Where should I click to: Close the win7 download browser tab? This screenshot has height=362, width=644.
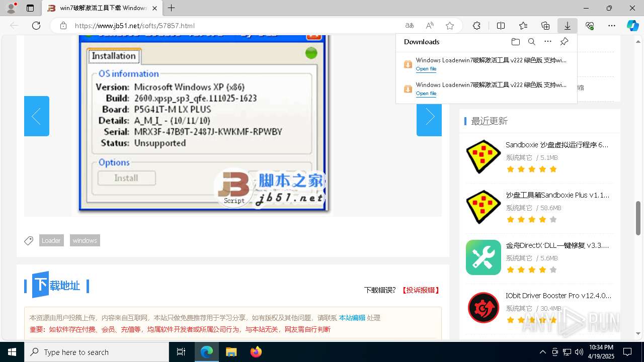[x=154, y=8]
